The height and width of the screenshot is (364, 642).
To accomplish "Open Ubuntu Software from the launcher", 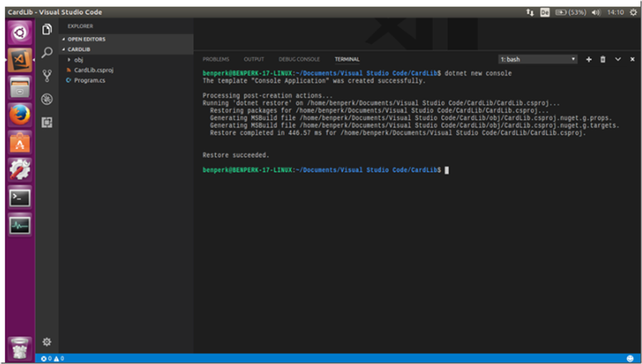I will pos(20,143).
